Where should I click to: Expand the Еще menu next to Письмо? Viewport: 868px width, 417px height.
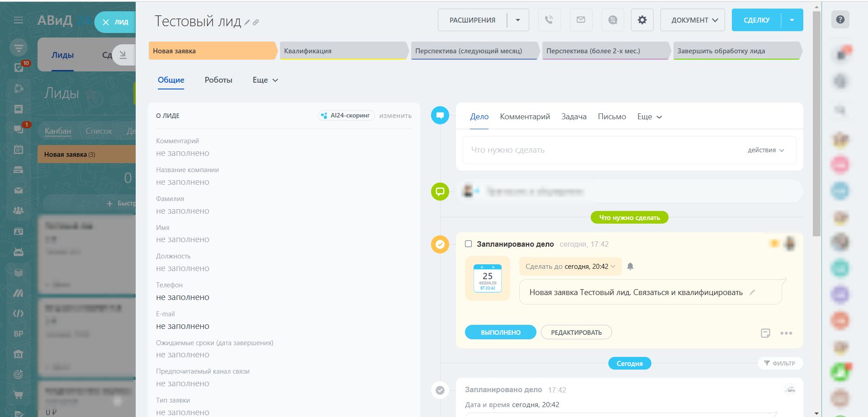coord(650,117)
